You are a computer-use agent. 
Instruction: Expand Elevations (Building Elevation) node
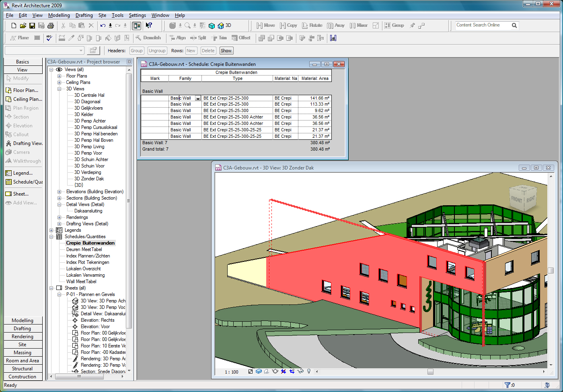point(60,192)
